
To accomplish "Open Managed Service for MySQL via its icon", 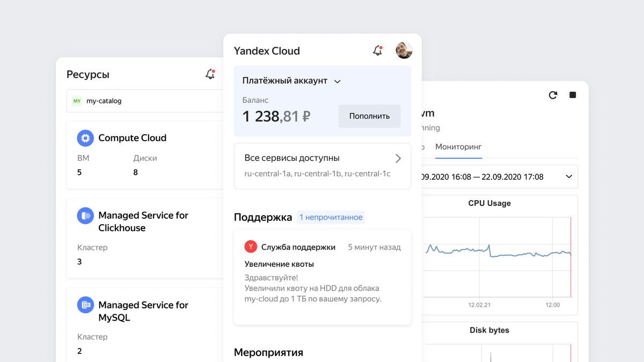I will (x=85, y=305).
